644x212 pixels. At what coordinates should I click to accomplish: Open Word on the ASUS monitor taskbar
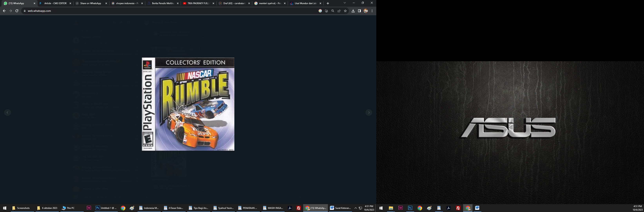[477, 208]
